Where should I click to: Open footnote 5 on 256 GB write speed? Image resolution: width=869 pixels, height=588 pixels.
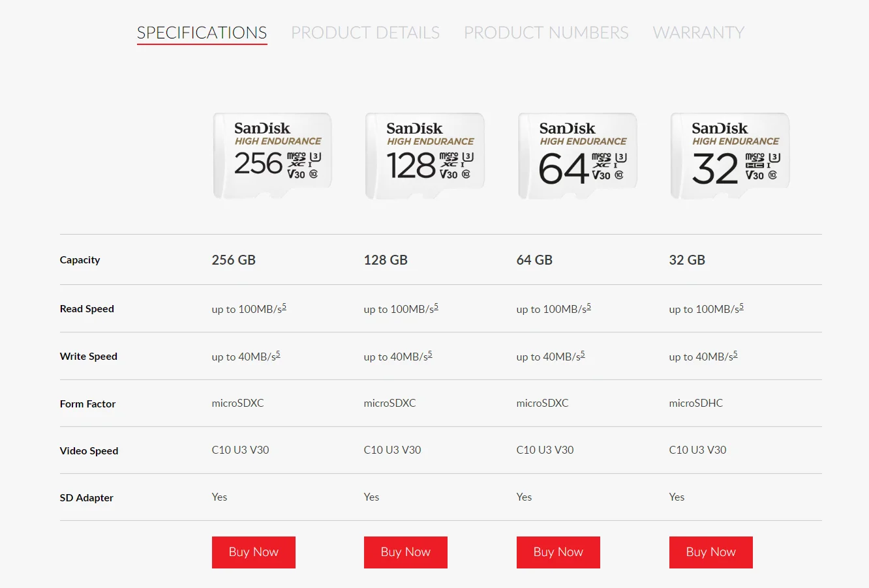click(x=278, y=354)
